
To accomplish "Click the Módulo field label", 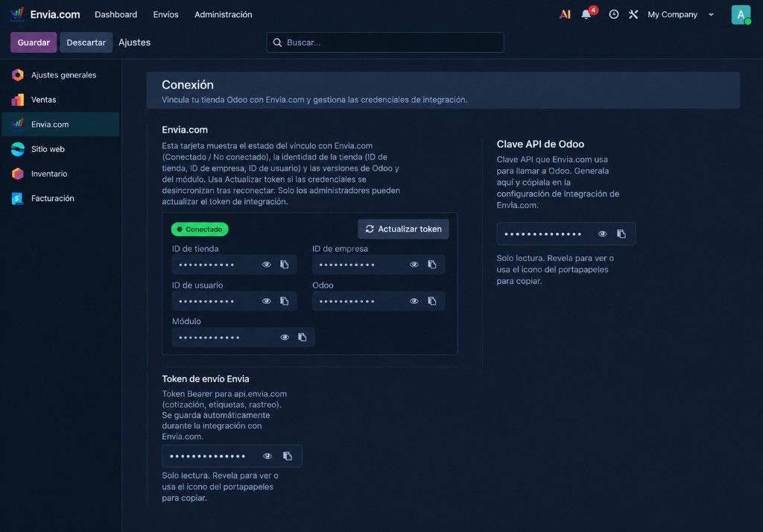I will click(x=186, y=321).
